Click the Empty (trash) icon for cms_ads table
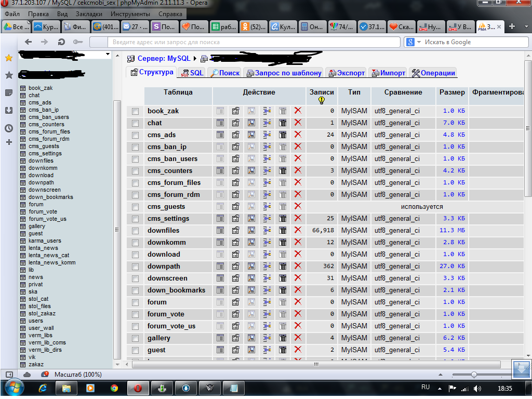 [x=283, y=135]
